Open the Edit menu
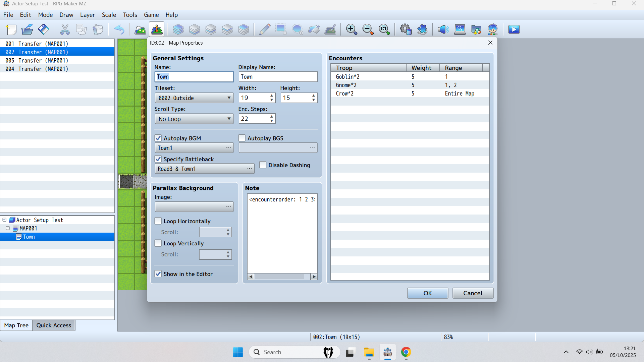The width and height of the screenshot is (644, 362). pos(25,15)
